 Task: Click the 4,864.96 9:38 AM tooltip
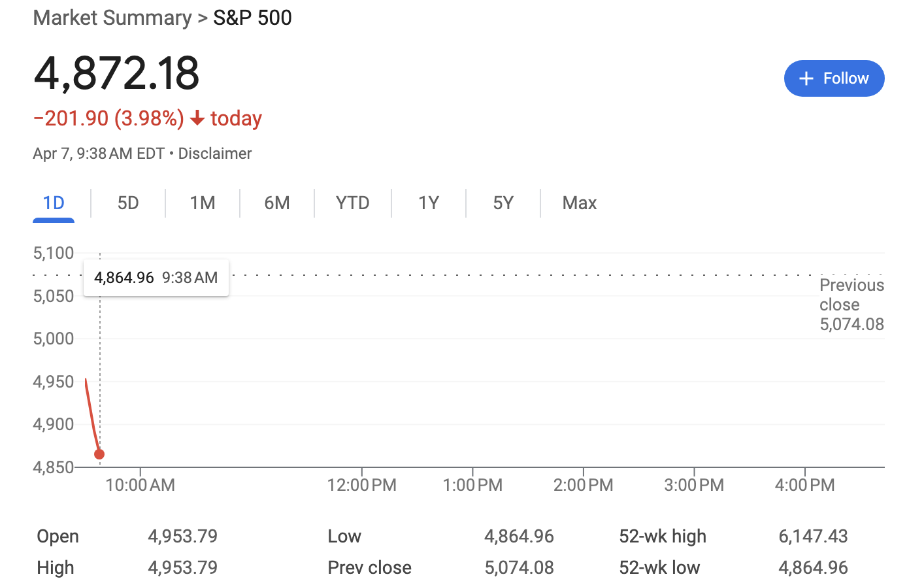(x=156, y=278)
